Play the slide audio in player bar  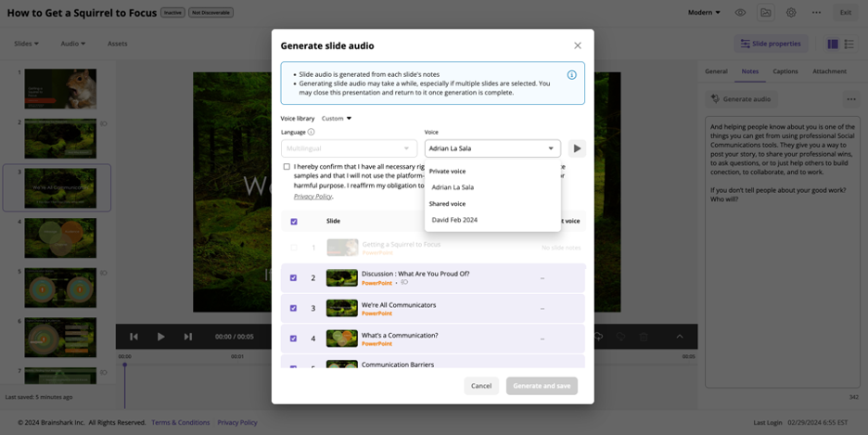tap(160, 337)
